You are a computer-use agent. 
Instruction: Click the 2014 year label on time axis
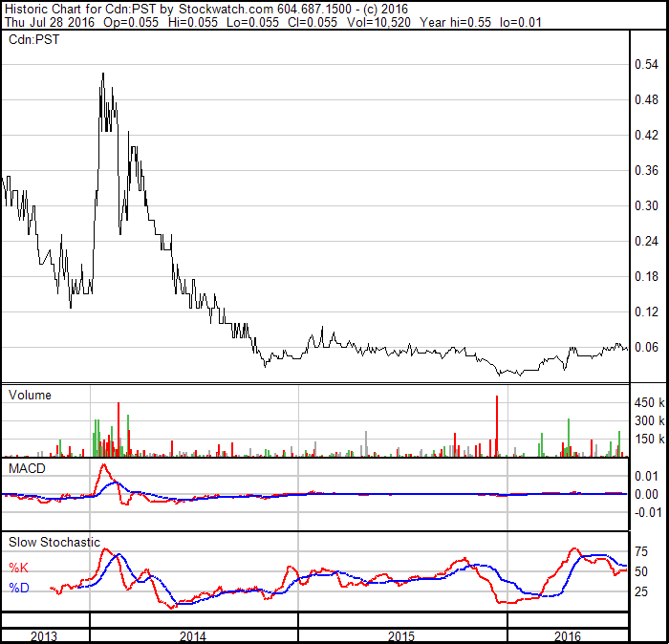[193, 636]
